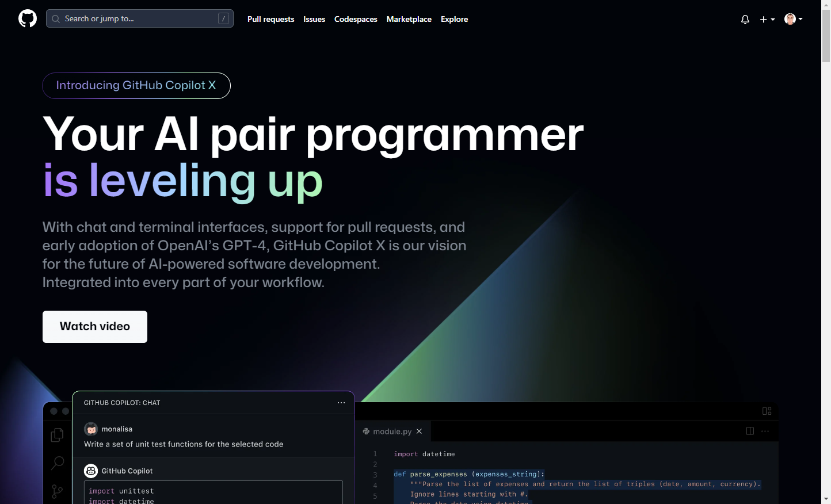
Task: Open Codespaces from the navbar
Action: 356,19
